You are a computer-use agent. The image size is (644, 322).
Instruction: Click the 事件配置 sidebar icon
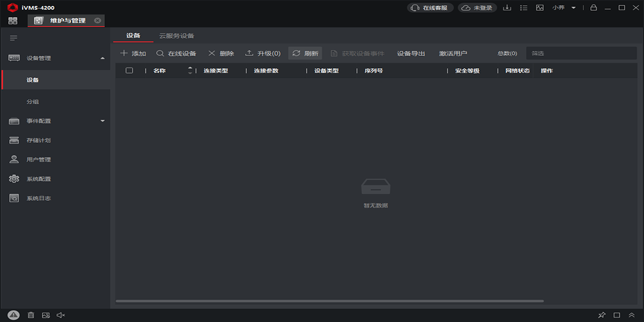(14, 121)
